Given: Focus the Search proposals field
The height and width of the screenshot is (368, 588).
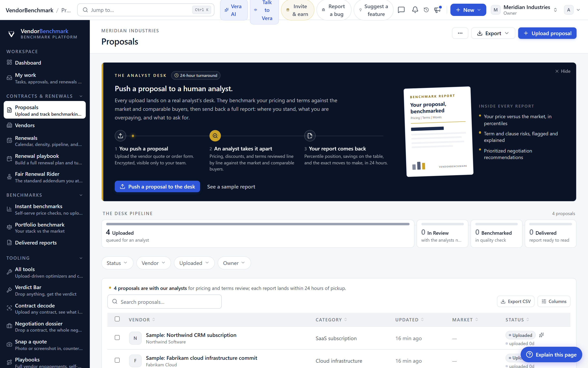Looking at the screenshot, I should click(165, 302).
